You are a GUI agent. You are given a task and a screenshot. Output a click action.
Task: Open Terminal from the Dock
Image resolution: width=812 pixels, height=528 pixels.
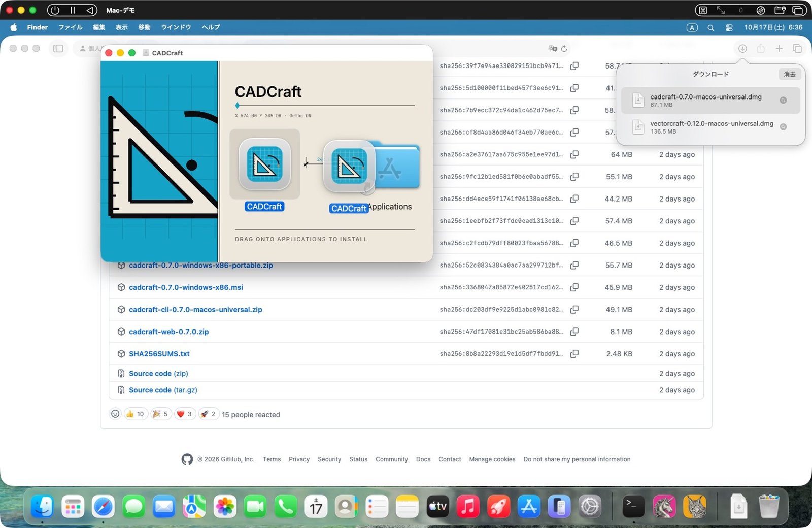pyautogui.click(x=633, y=506)
